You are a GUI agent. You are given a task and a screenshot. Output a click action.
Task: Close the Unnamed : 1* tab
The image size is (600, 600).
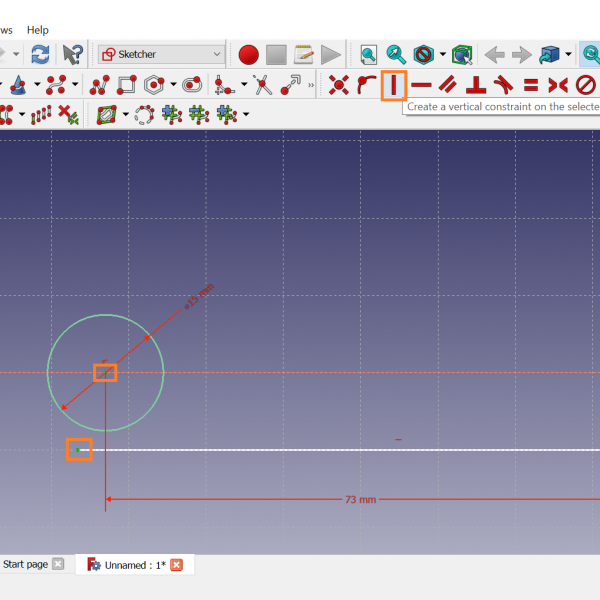[x=177, y=565]
